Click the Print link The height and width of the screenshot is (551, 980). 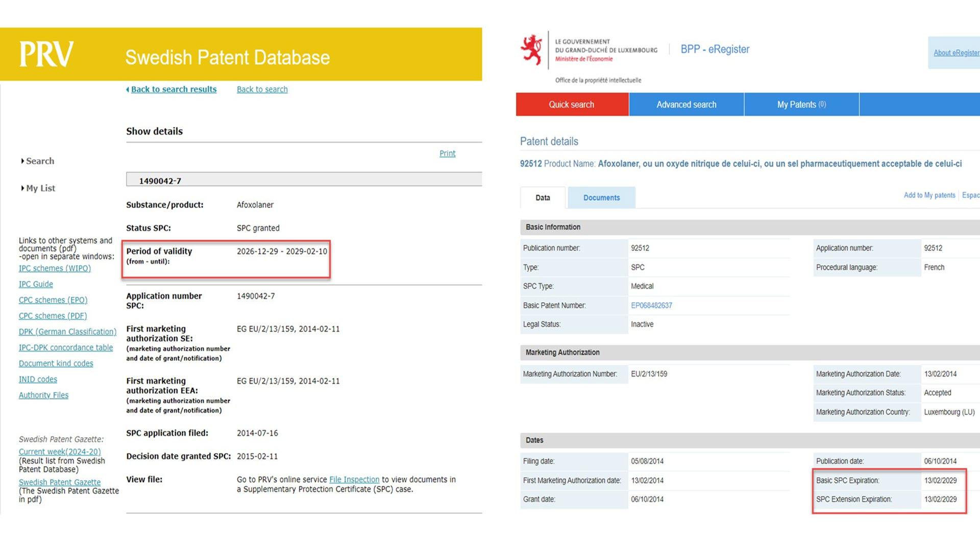pos(447,153)
